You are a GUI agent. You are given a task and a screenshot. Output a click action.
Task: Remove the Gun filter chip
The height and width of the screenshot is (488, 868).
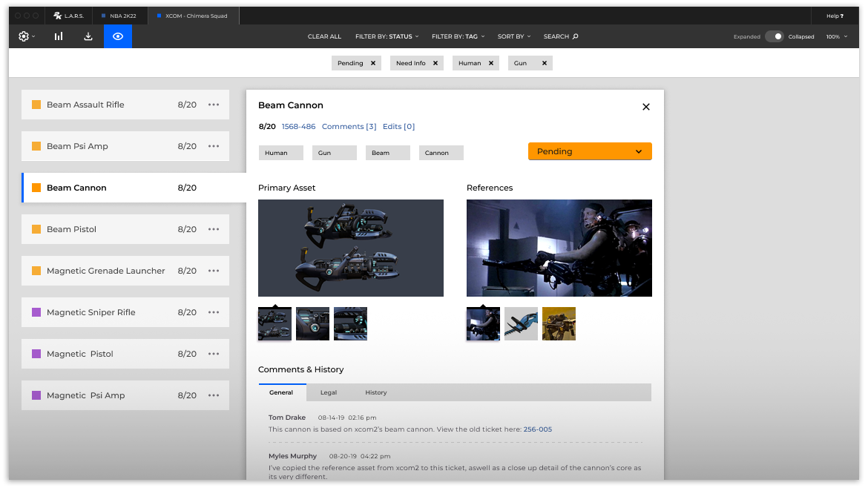(544, 63)
